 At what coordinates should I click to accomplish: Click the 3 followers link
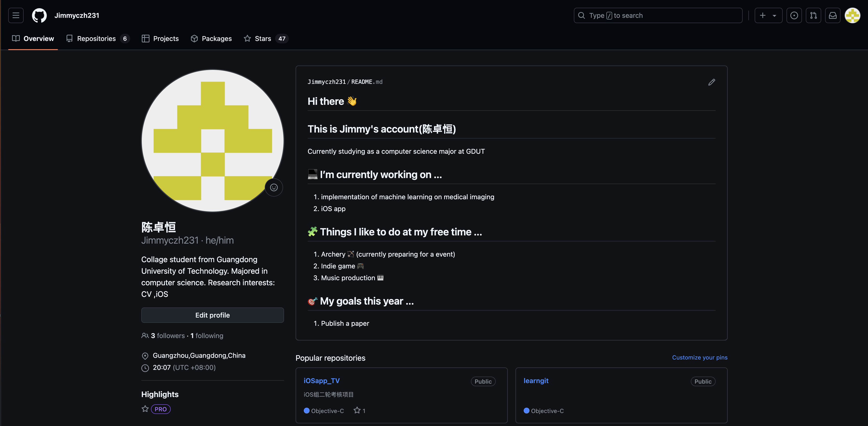[x=168, y=335]
